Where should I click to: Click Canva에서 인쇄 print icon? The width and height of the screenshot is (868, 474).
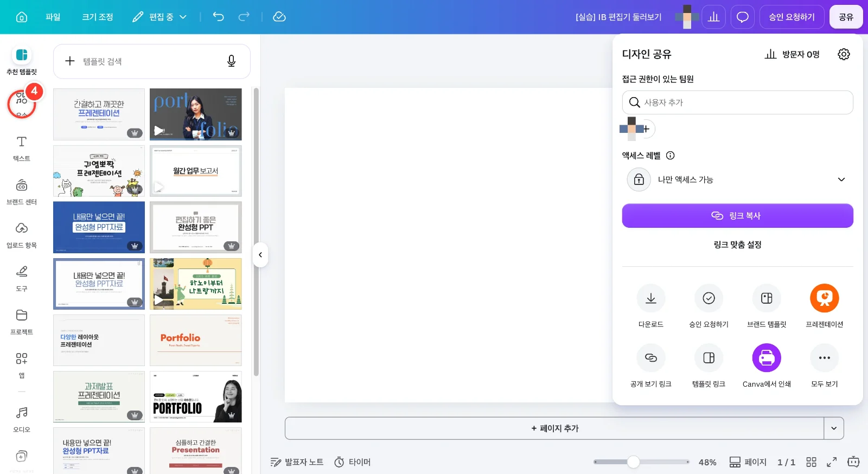point(767,358)
